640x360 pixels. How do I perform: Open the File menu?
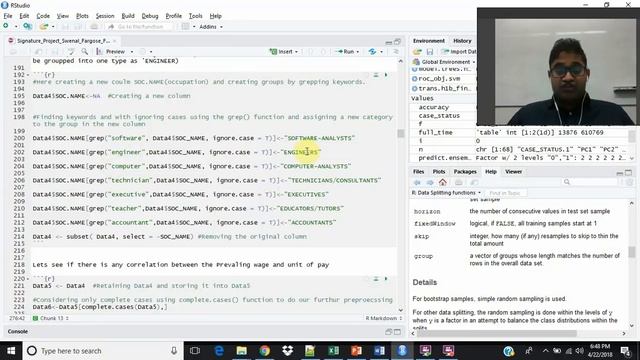[x=8, y=16]
